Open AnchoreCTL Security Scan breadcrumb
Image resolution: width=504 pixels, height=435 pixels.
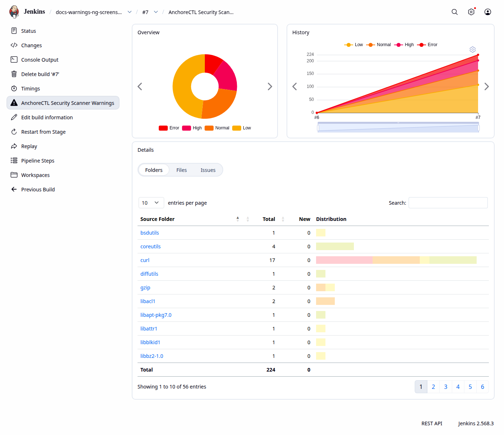(201, 12)
